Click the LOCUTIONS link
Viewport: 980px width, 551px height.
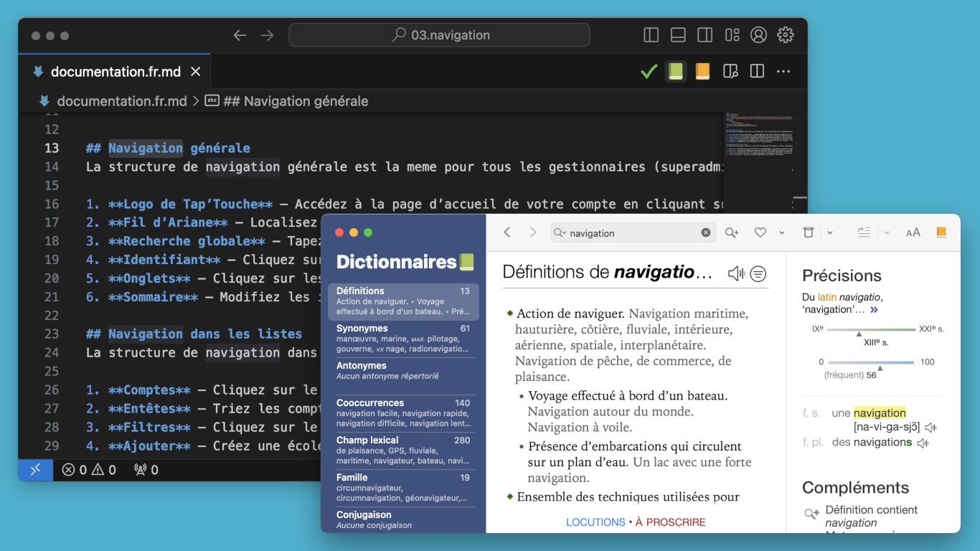pos(595,522)
